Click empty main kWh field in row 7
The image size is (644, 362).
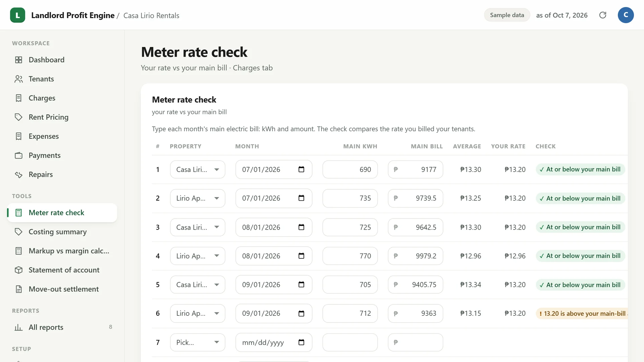(x=350, y=342)
